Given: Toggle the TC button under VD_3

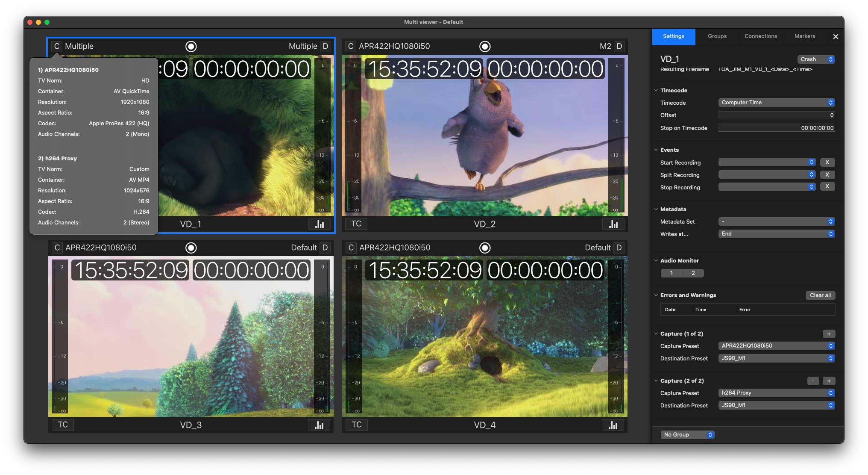Looking at the screenshot, I should pyautogui.click(x=63, y=425).
